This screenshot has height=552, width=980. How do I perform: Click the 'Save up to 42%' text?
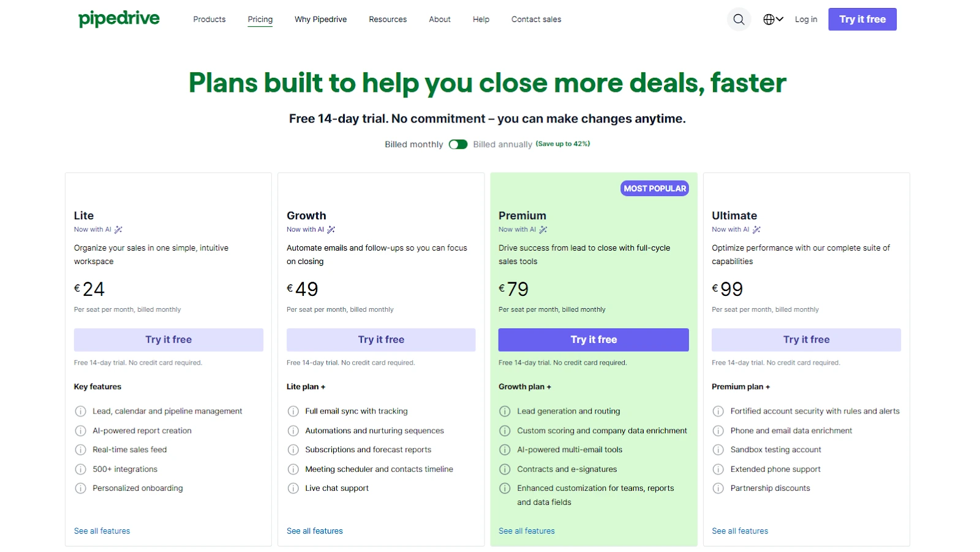pyautogui.click(x=563, y=144)
